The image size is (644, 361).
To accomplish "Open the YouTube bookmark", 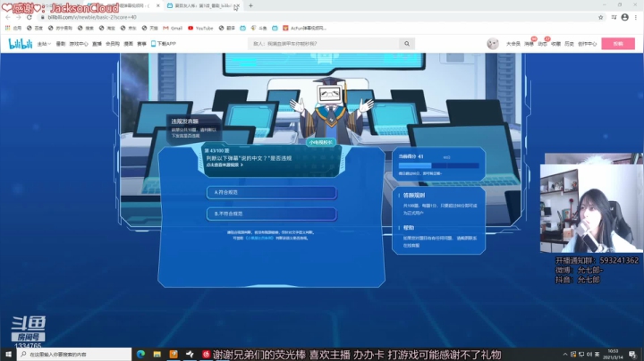I will click(200, 28).
